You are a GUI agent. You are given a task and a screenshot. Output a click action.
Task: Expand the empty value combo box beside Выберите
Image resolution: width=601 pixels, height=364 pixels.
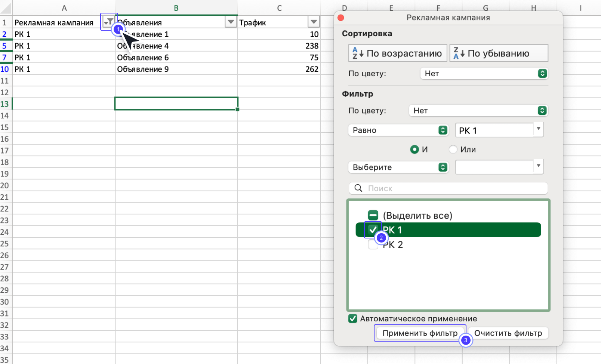[x=538, y=166]
